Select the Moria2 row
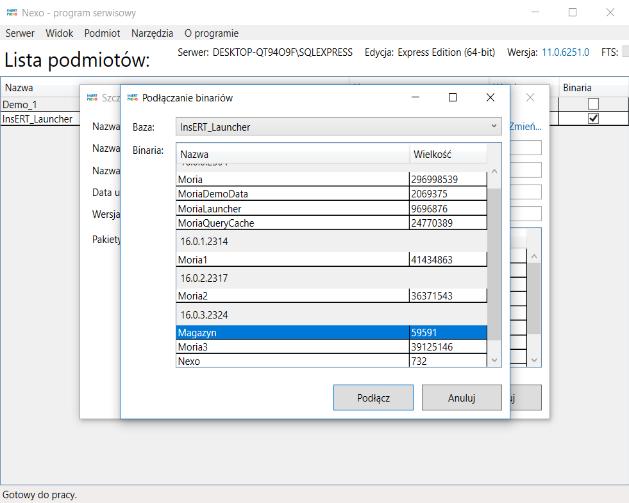 coord(331,296)
